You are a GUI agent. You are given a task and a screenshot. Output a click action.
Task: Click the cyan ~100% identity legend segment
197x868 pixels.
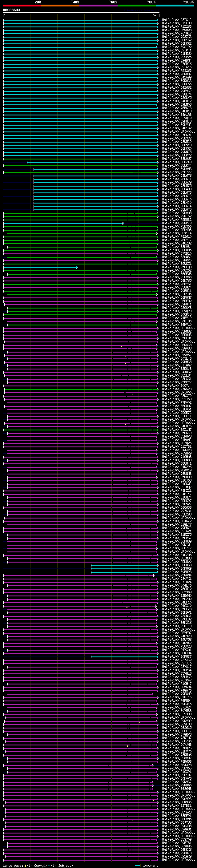point(175,6)
